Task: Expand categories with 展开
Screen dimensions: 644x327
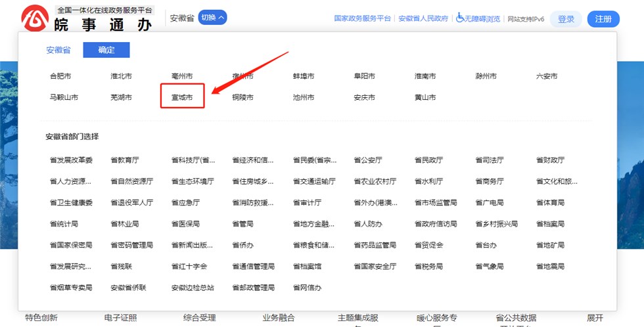Action: tap(595, 318)
